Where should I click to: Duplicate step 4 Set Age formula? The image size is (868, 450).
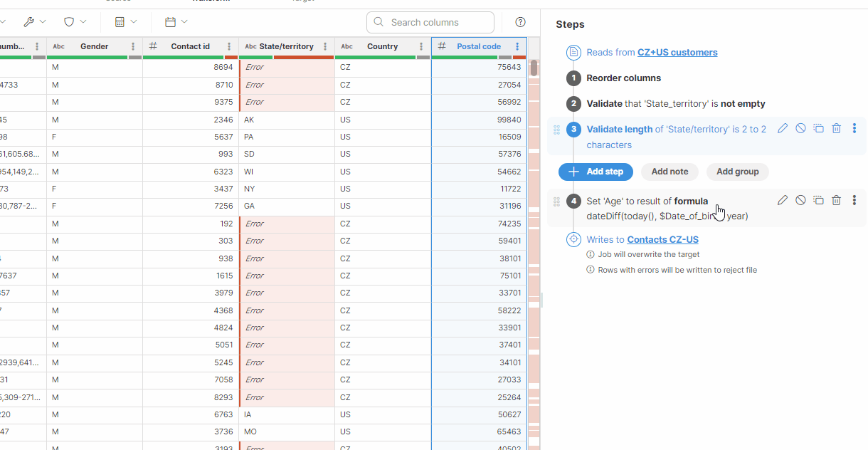tap(818, 201)
